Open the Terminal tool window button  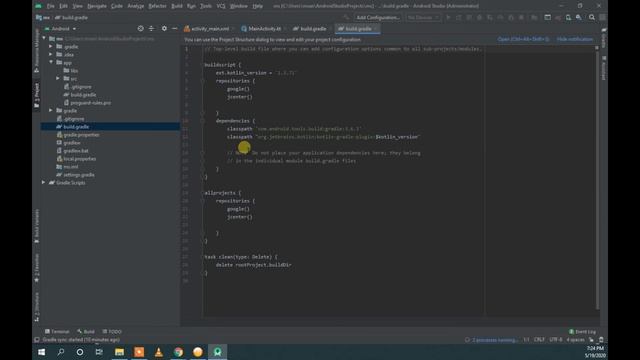tap(57, 331)
